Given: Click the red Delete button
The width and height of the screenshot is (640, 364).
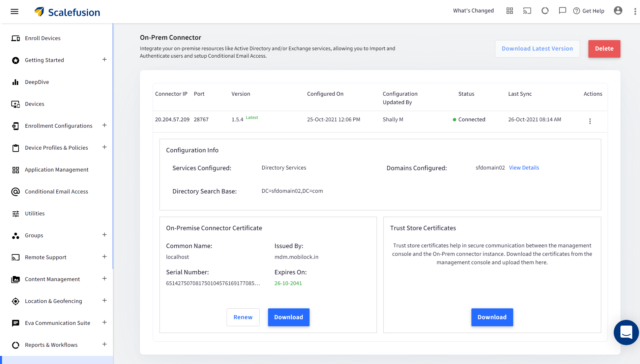Looking at the screenshot, I should pyautogui.click(x=604, y=49).
